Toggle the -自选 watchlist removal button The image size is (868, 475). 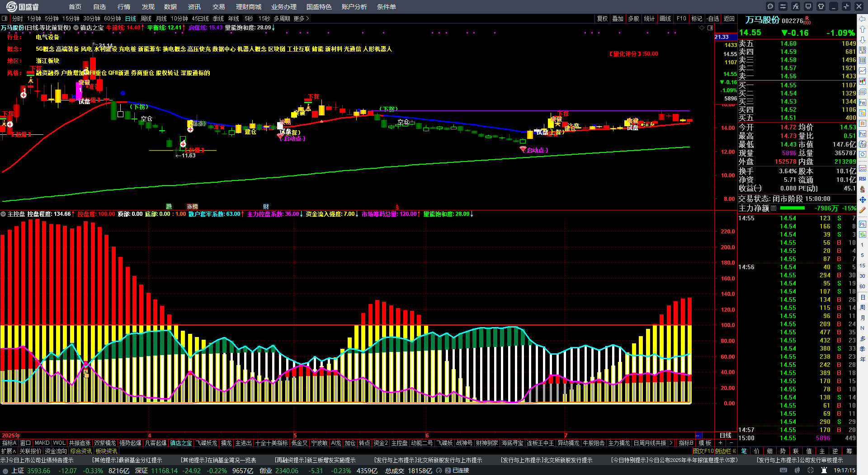713,19
